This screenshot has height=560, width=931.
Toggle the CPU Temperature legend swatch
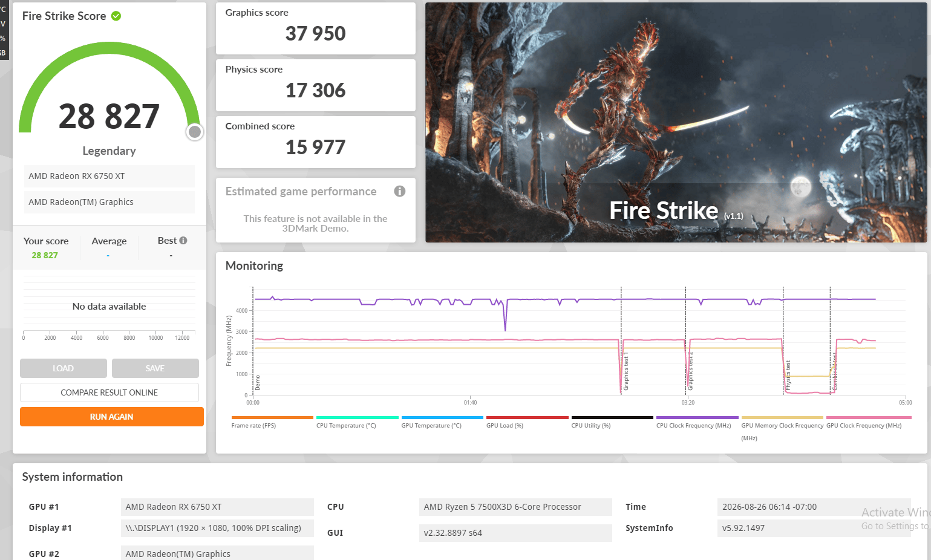tap(357, 417)
